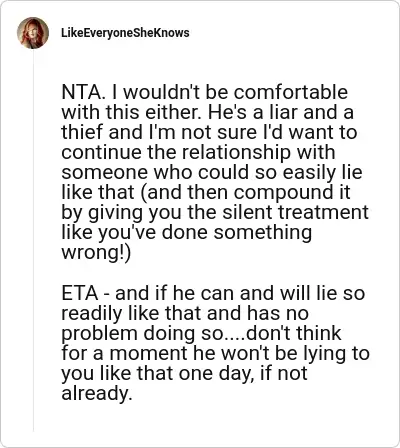This screenshot has width=400, height=448.
Task: Collapse the comment thread via vertical line
Action: click(x=33, y=240)
